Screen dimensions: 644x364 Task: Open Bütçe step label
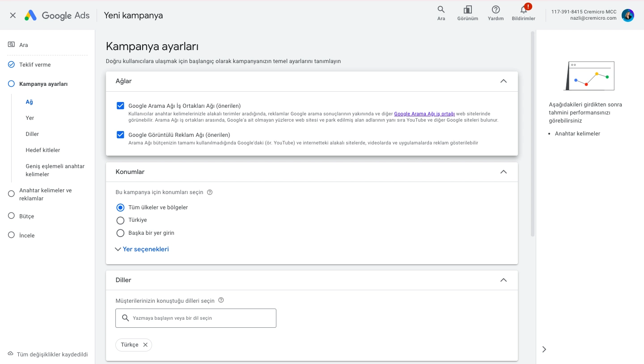pyautogui.click(x=27, y=216)
